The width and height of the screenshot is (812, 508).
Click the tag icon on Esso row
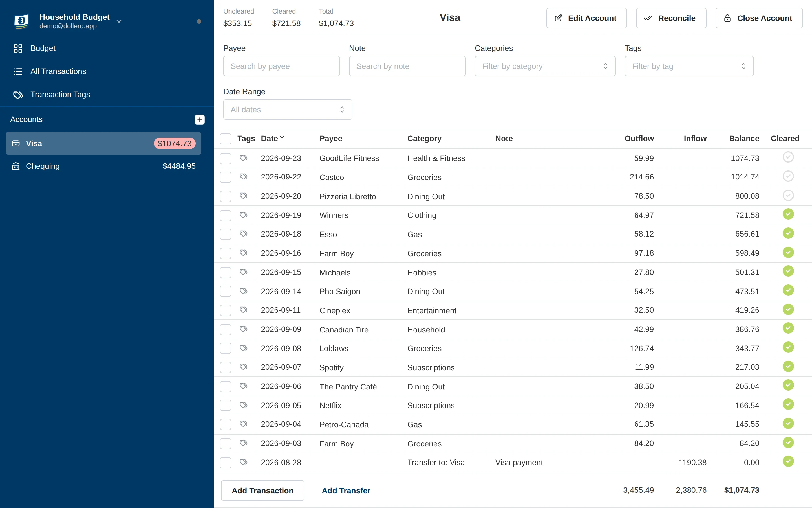pyautogui.click(x=244, y=233)
